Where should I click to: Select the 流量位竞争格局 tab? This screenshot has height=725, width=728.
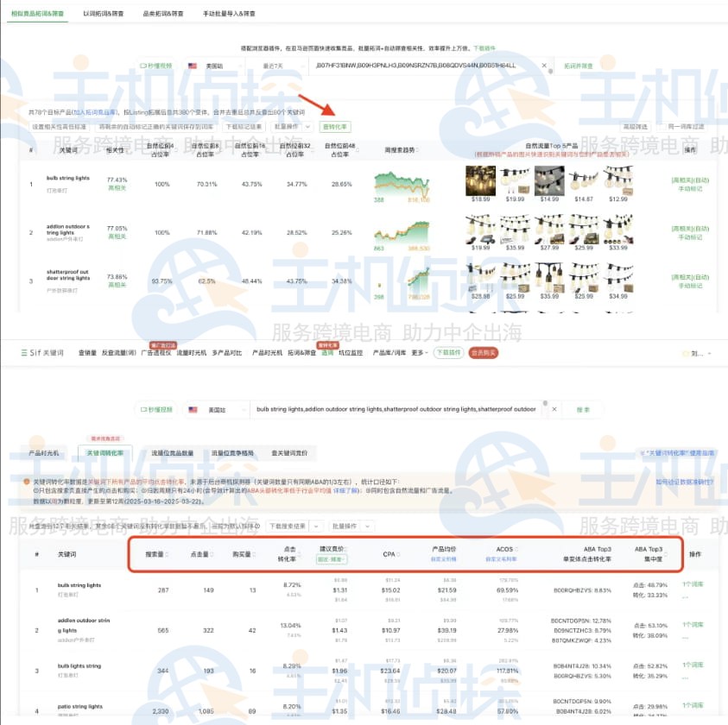[232, 453]
